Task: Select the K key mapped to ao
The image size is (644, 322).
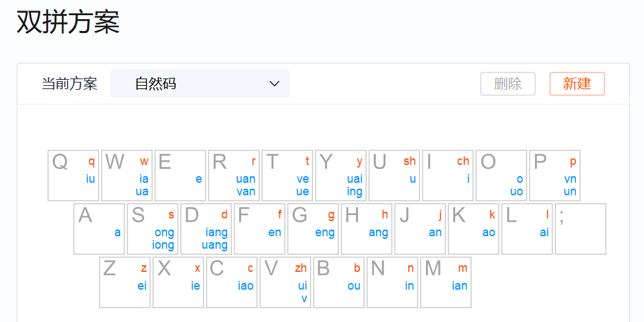Action: [474, 229]
